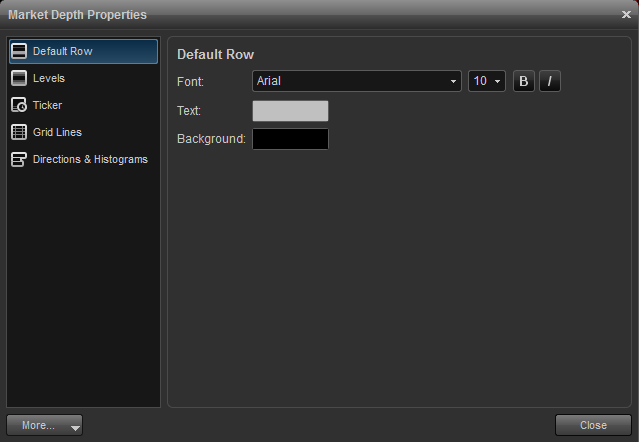This screenshot has height=442, width=639.
Task: Click the More... button label
Action: [38, 425]
